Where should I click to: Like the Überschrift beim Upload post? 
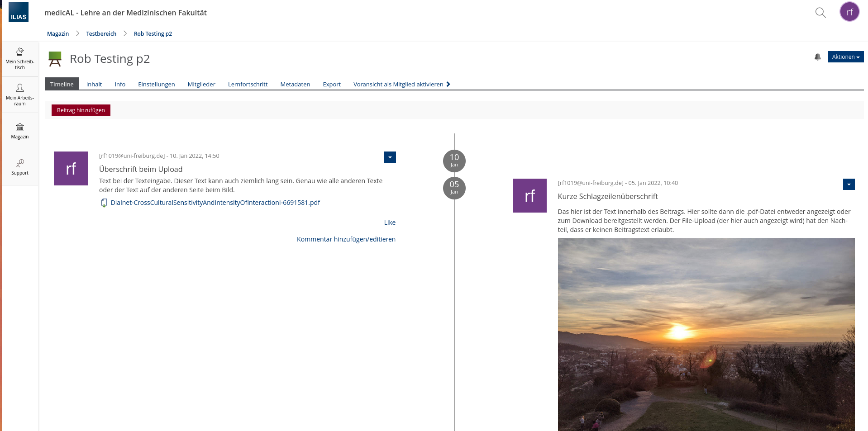389,223
